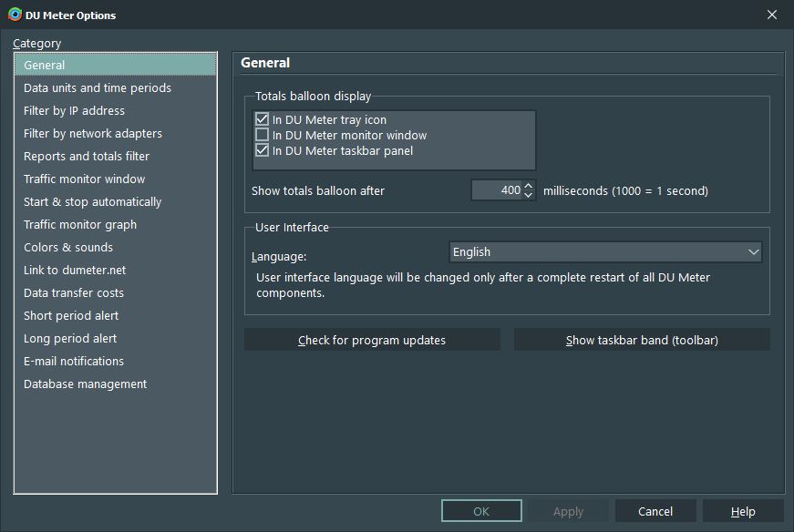Select 'E-mail notifications' category
794x532 pixels.
pyautogui.click(x=116, y=362)
